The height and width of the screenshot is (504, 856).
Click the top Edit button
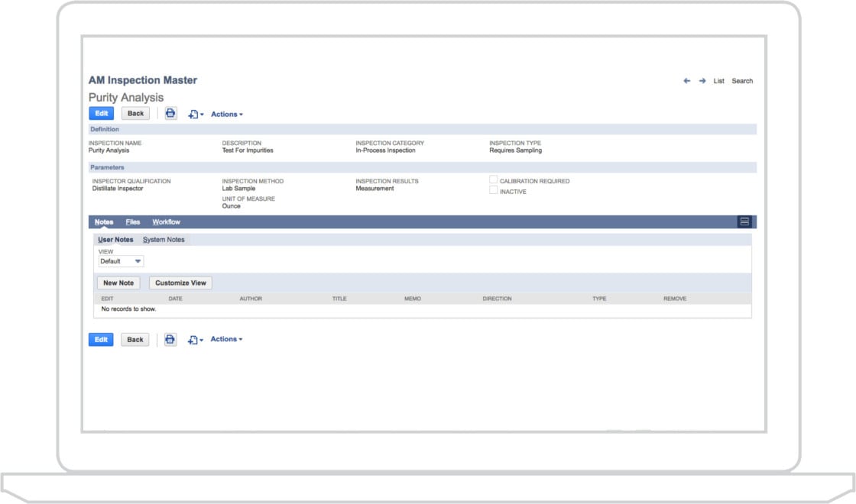pos(101,114)
